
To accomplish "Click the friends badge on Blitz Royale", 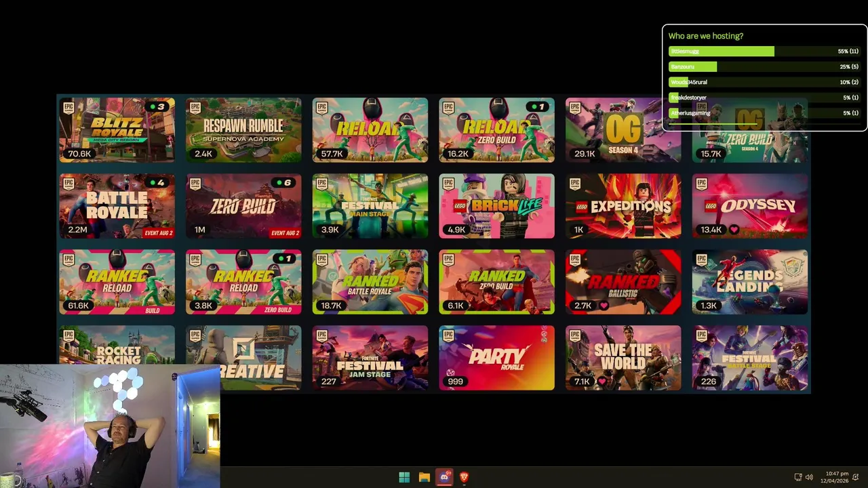I will 158,106.
